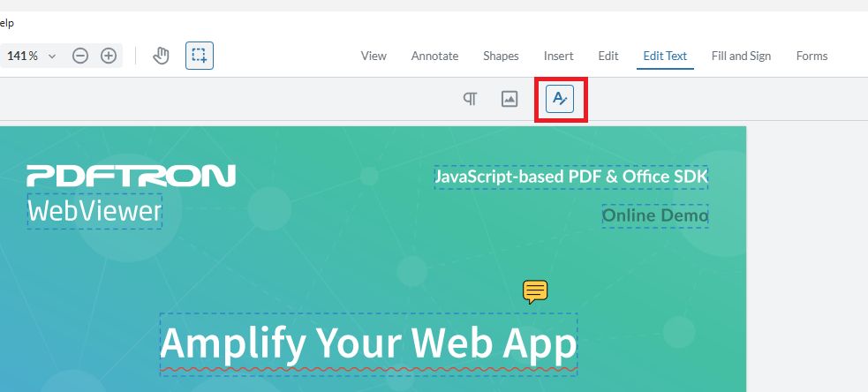
Task: Open the Insert tab
Action: pos(559,56)
